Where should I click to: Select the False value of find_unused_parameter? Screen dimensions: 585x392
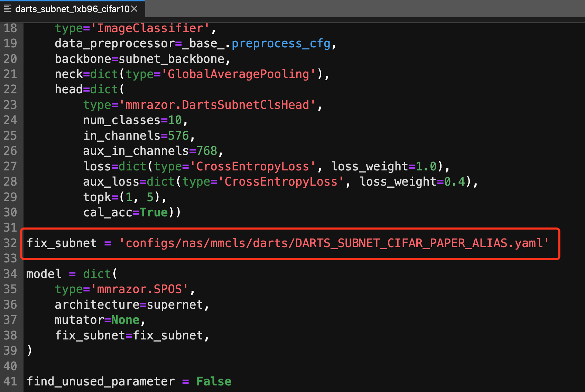click(x=213, y=381)
